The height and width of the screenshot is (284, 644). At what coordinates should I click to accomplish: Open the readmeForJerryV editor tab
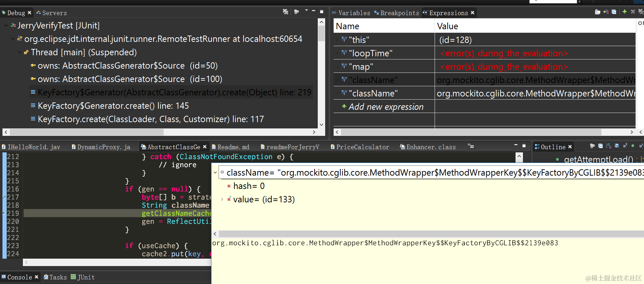pos(290,147)
